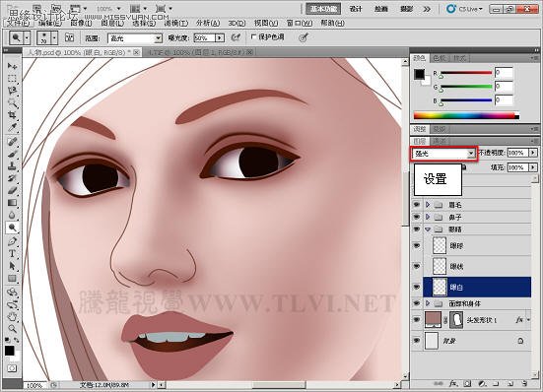Hide the 眼白 layer
This screenshot has height=392, width=543.
[417, 287]
